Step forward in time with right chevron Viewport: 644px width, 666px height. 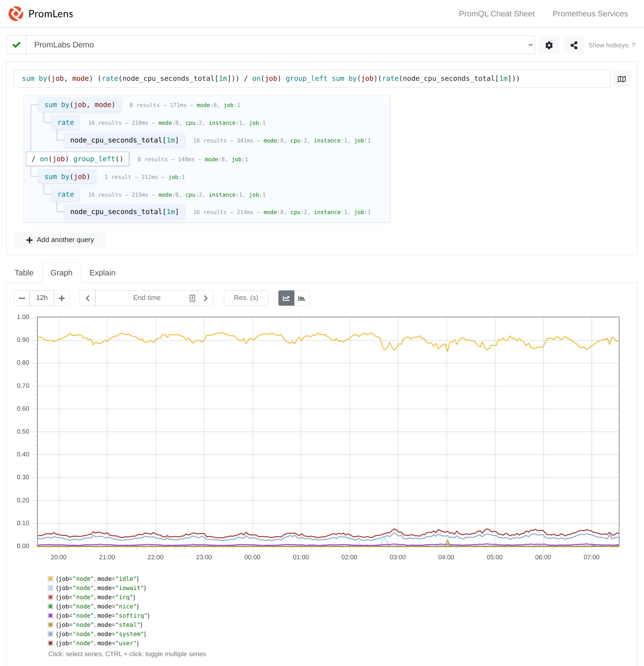(x=206, y=298)
